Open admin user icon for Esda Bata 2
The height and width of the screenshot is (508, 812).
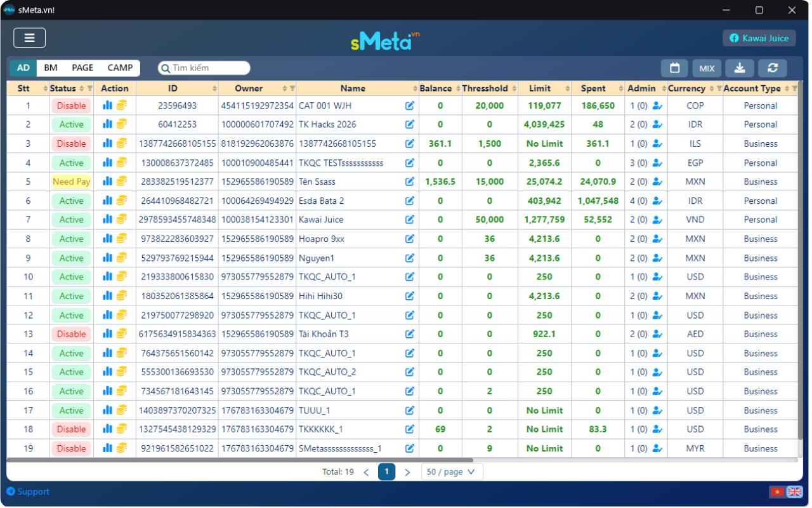657,201
